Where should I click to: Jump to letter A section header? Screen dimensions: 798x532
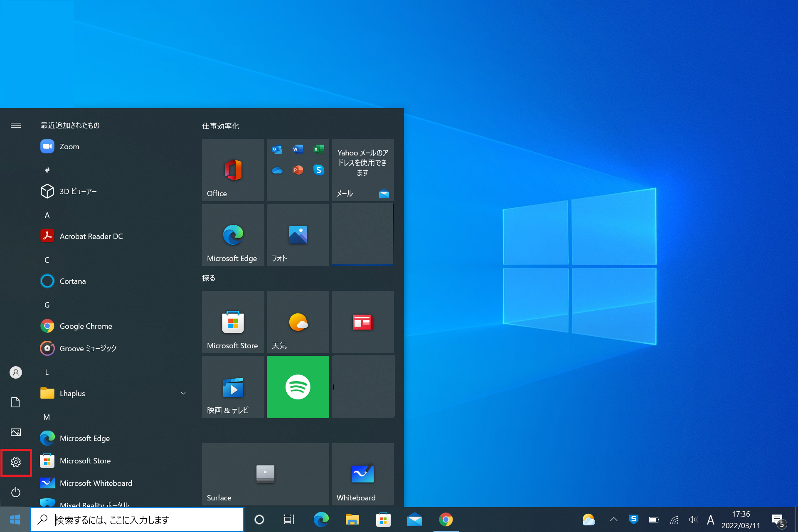[x=47, y=215]
